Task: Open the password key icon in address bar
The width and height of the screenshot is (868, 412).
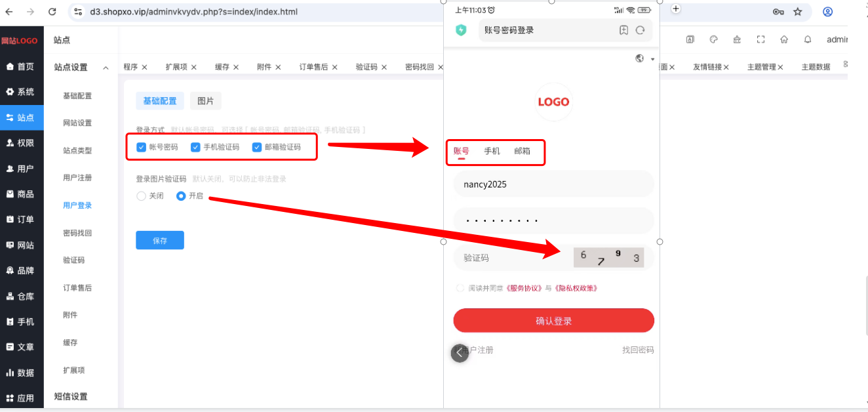Action: pyautogui.click(x=779, y=12)
